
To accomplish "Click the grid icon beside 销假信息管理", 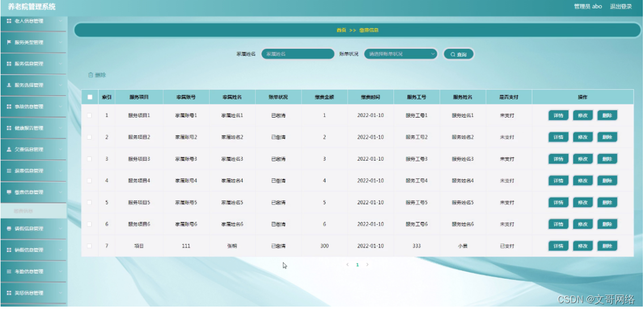I will [9, 250].
